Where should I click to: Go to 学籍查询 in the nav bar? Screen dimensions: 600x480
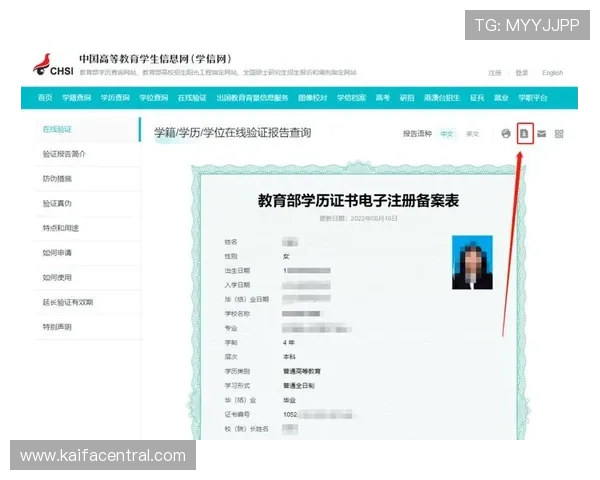[x=77, y=98]
